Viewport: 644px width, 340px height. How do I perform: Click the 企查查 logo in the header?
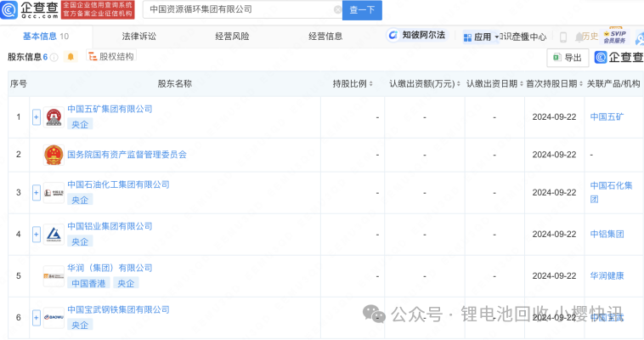(x=31, y=10)
